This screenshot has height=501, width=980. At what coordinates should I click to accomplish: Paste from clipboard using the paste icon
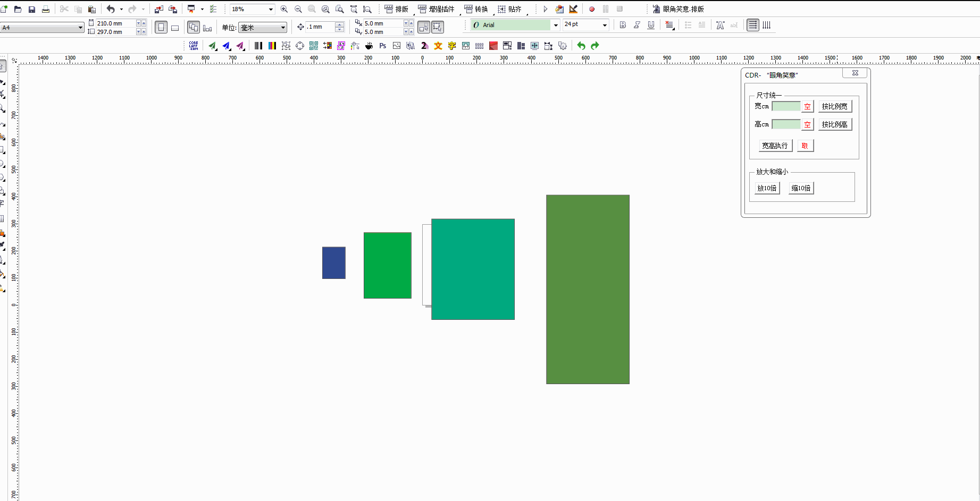pyautogui.click(x=91, y=9)
